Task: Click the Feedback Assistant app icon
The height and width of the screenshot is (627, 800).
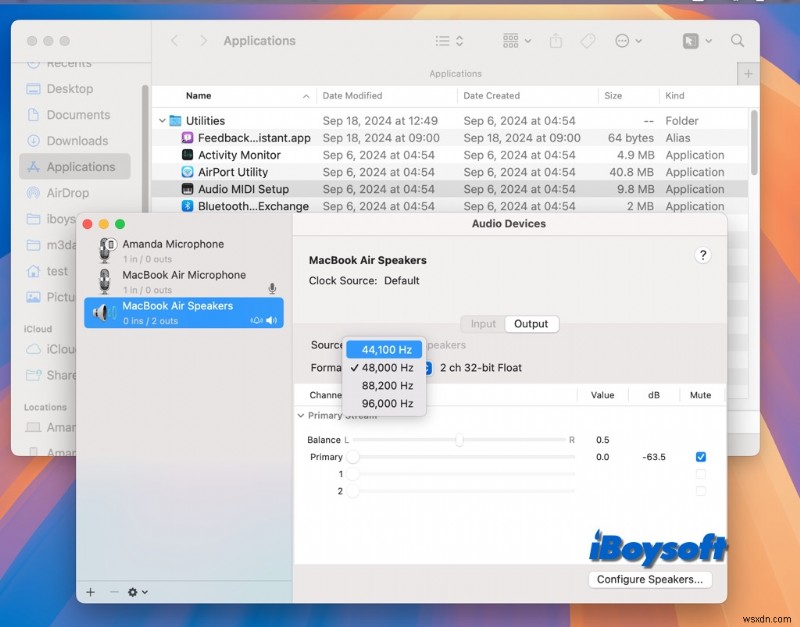Action: pyautogui.click(x=187, y=138)
